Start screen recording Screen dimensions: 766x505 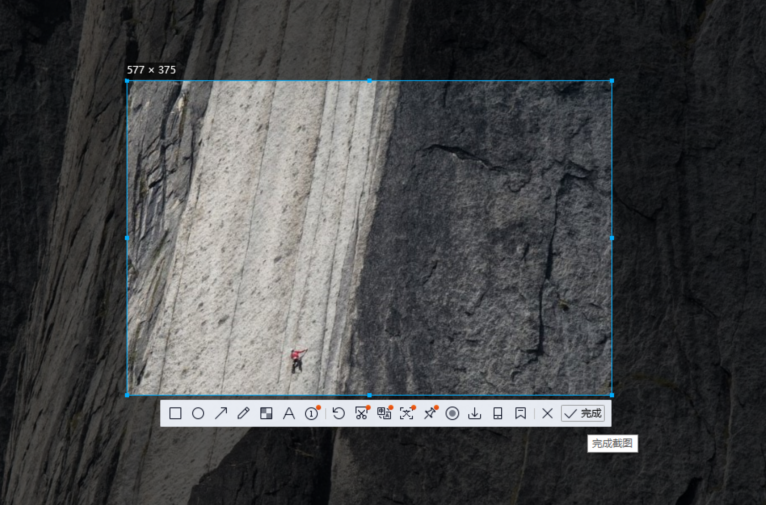coord(452,413)
